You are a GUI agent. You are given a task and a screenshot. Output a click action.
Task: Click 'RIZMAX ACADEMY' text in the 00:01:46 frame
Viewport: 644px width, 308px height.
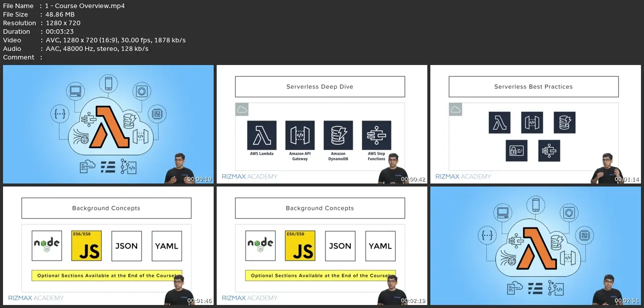pos(36,298)
